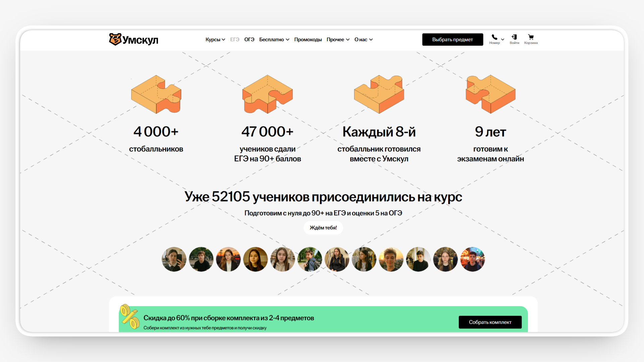Click the puzzle icon above 4 000+
Viewport: 644px width, 362px height.
pyautogui.click(x=156, y=94)
